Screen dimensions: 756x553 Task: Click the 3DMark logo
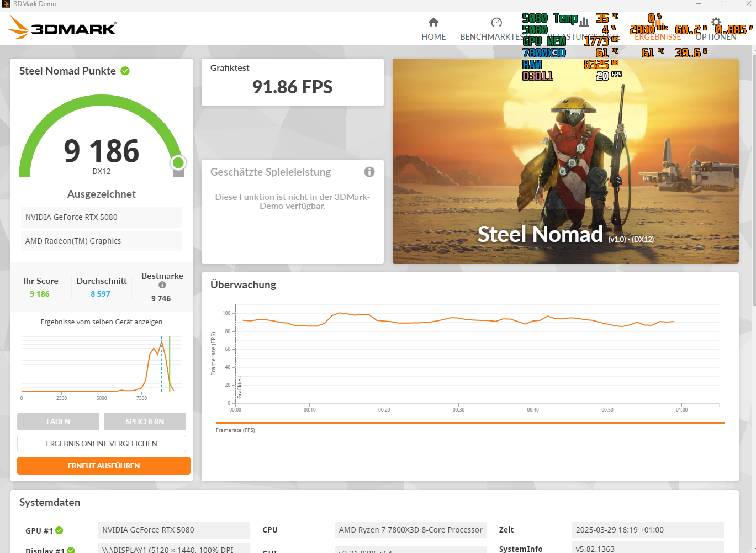tap(62, 27)
